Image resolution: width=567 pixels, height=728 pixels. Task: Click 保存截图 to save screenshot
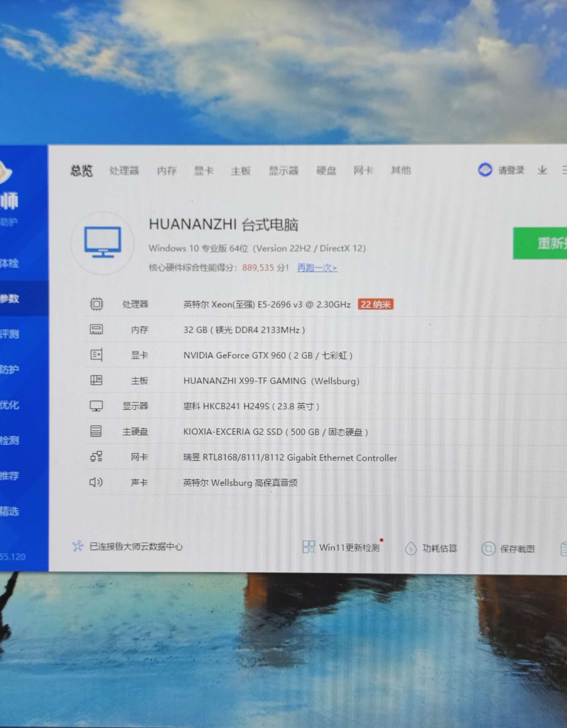pyautogui.click(x=517, y=549)
